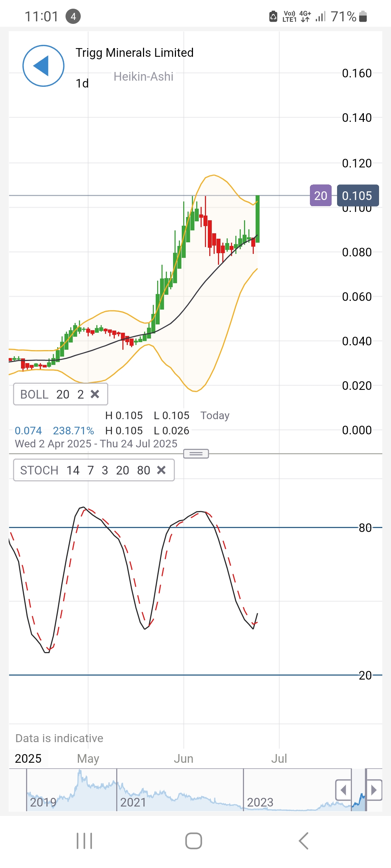Tap the Jun label on time axis
Image resolution: width=391 pixels, height=868 pixels.
tap(184, 758)
